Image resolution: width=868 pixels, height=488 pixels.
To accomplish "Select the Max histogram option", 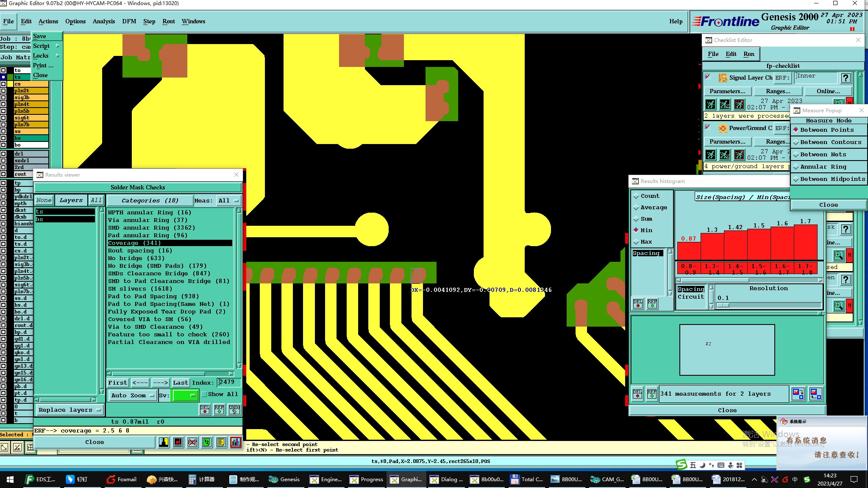I will pyautogui.click(x=646, y=242).
